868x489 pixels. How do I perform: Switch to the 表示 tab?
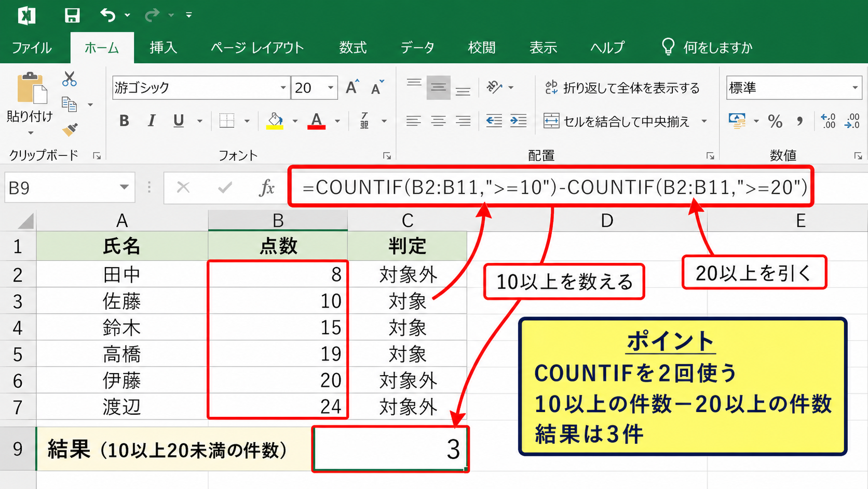click(x=543, y=48)
